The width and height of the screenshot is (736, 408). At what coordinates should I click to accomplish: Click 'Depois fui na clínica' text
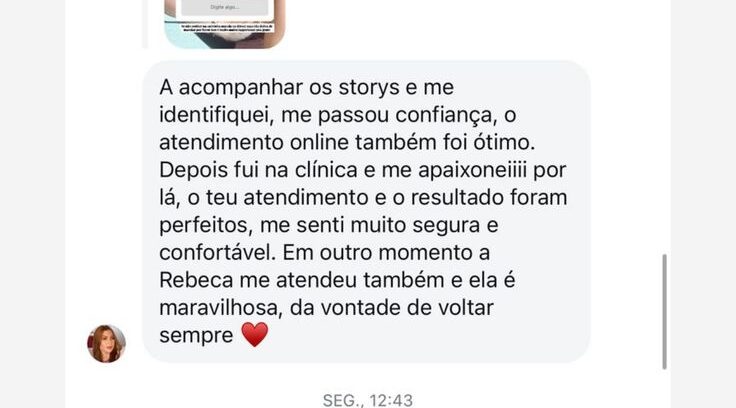pyautogui.click(x=258, y=170)
